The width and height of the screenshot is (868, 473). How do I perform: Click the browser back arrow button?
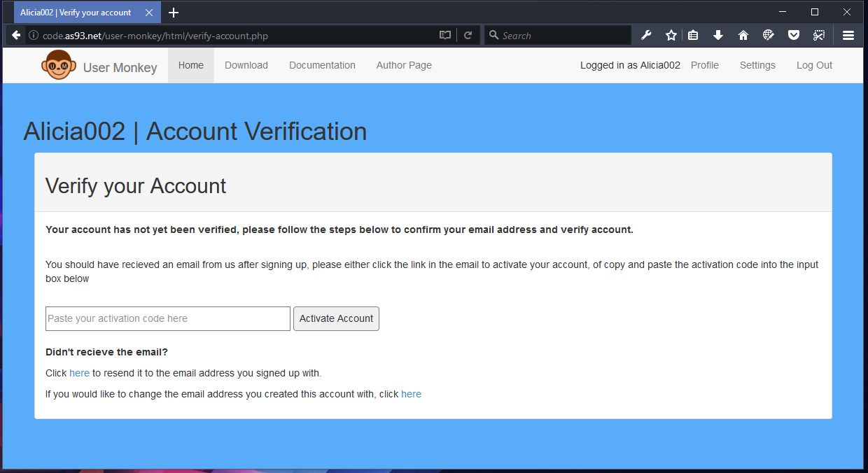tap(16, 35)
